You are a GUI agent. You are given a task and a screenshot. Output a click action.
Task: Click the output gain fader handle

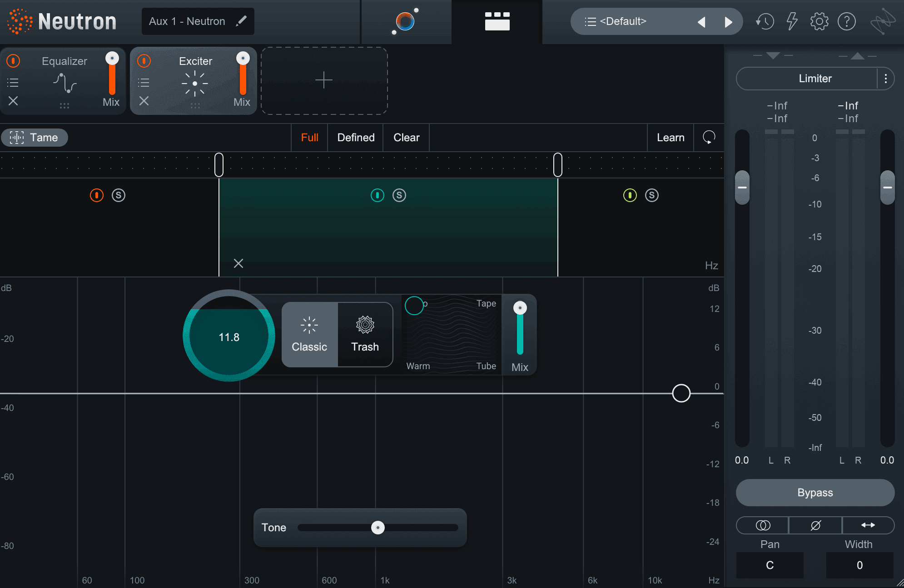(x=888, y=188)
